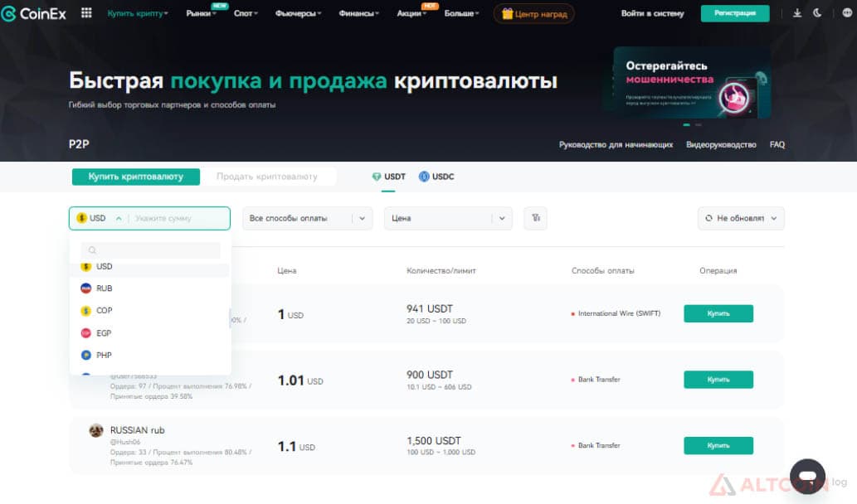
Task: Open Видеоруководство link
Action: tap(722, 145)
